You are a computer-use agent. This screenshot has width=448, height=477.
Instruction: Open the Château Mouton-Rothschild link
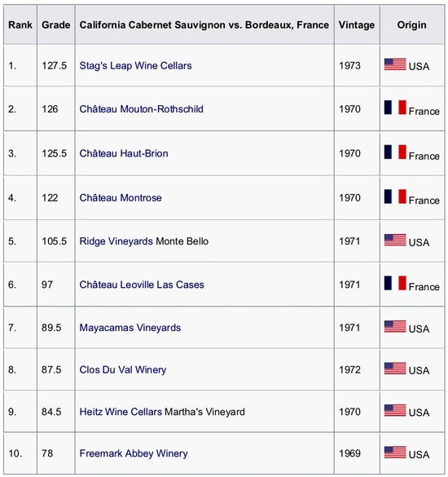click(x=142, y=109)
